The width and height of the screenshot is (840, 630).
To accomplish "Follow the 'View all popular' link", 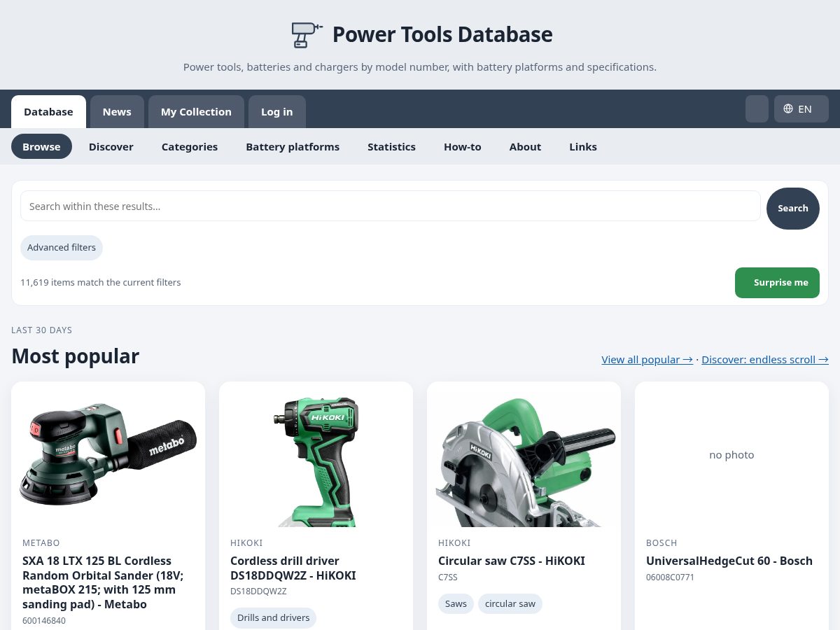I will (647, 359).
